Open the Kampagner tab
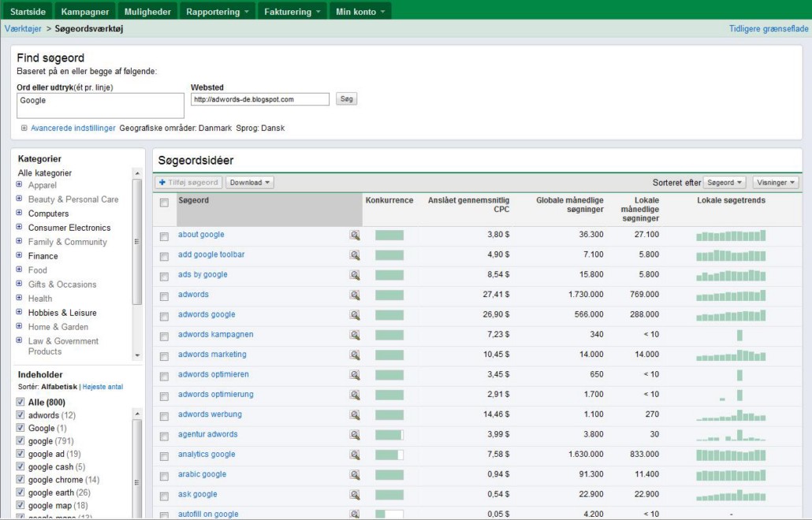The image size is (812, 520). [85, 11]
